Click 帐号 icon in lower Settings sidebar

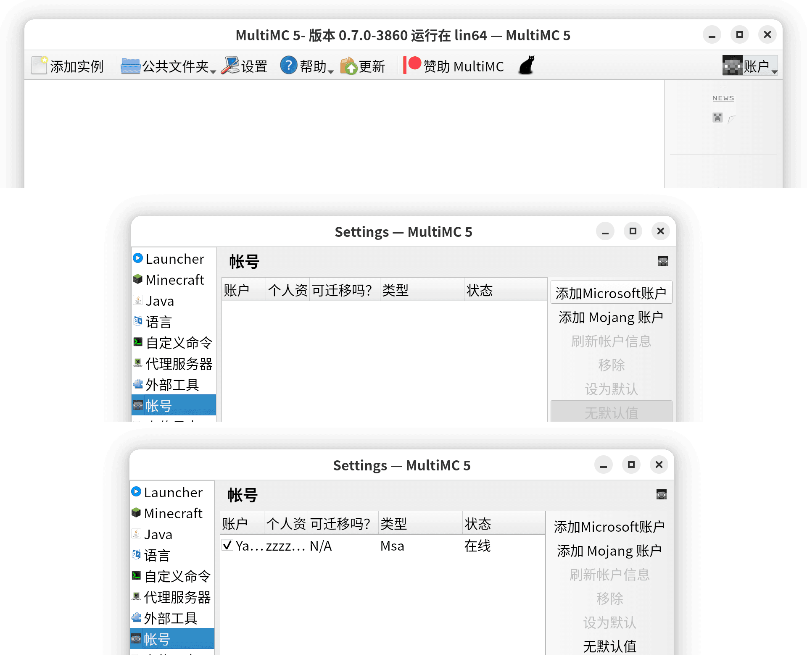point(136,638)
